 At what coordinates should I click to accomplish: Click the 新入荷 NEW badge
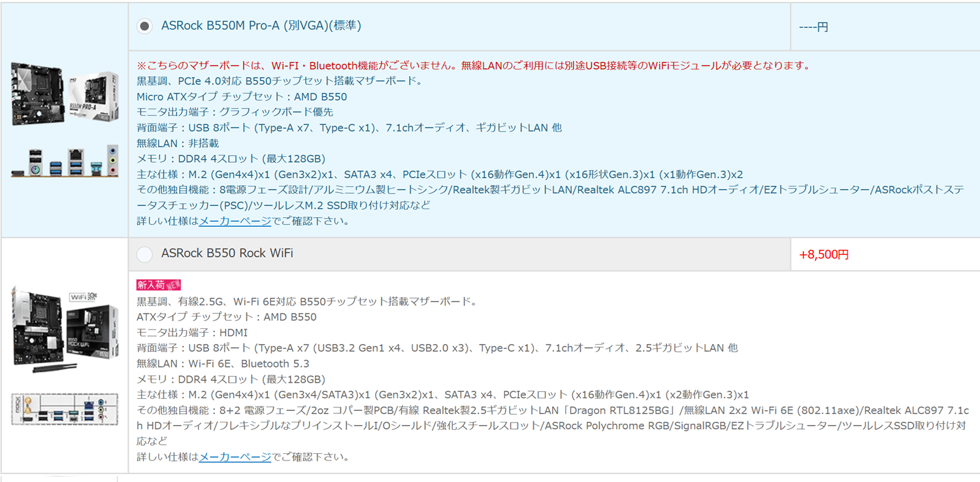pos(158,285)
